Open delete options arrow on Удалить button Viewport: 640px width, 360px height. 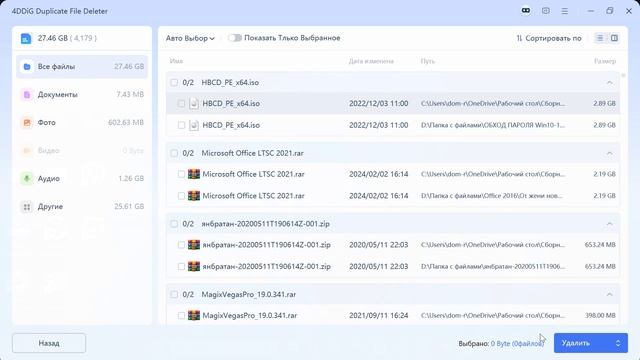tap(618, 343)
